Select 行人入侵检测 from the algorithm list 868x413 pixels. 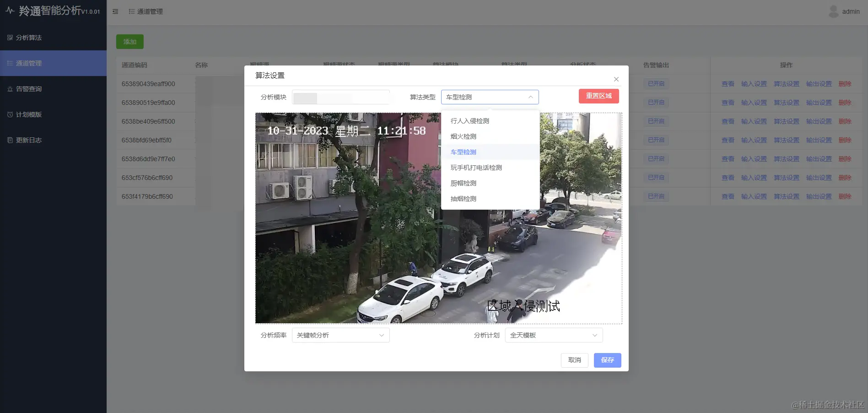[x=469, y=120]
